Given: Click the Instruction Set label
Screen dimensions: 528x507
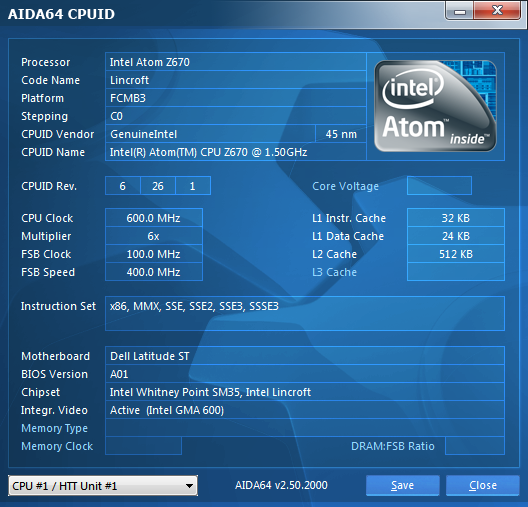Looking at the screenshot, I should (x=58, y=306).
